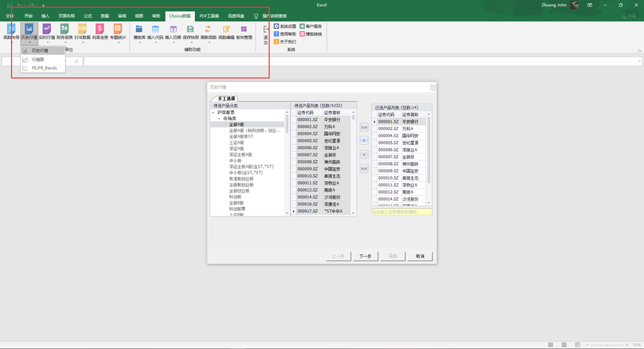Open 使用帮助 in the ribbon
Screen dimensions: 644x349
pos(285,34)
